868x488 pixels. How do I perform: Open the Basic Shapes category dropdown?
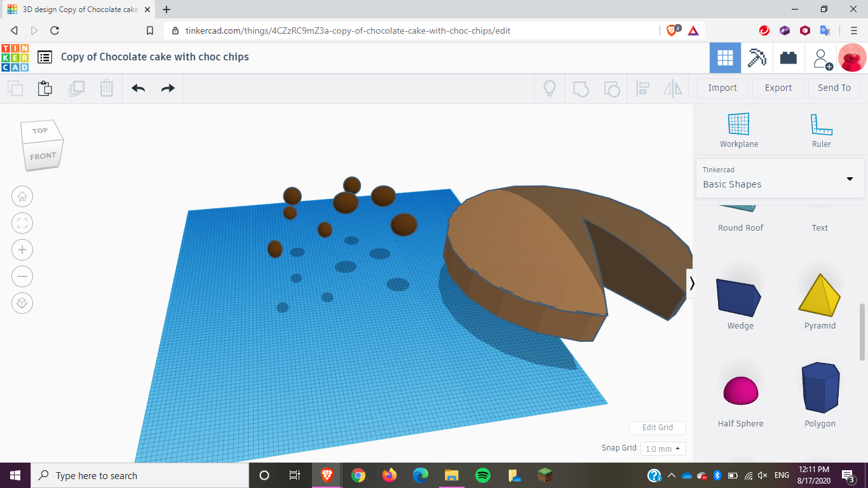coord(780,178)
